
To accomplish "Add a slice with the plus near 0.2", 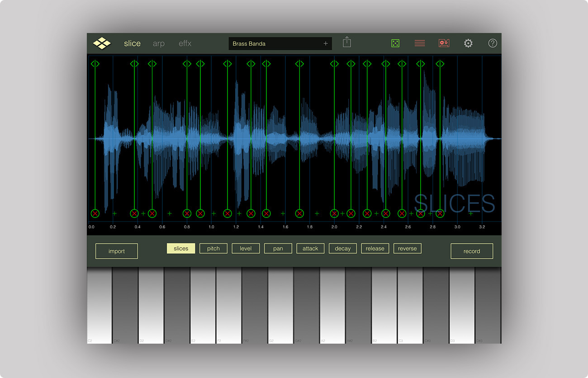I will [114, 213].
